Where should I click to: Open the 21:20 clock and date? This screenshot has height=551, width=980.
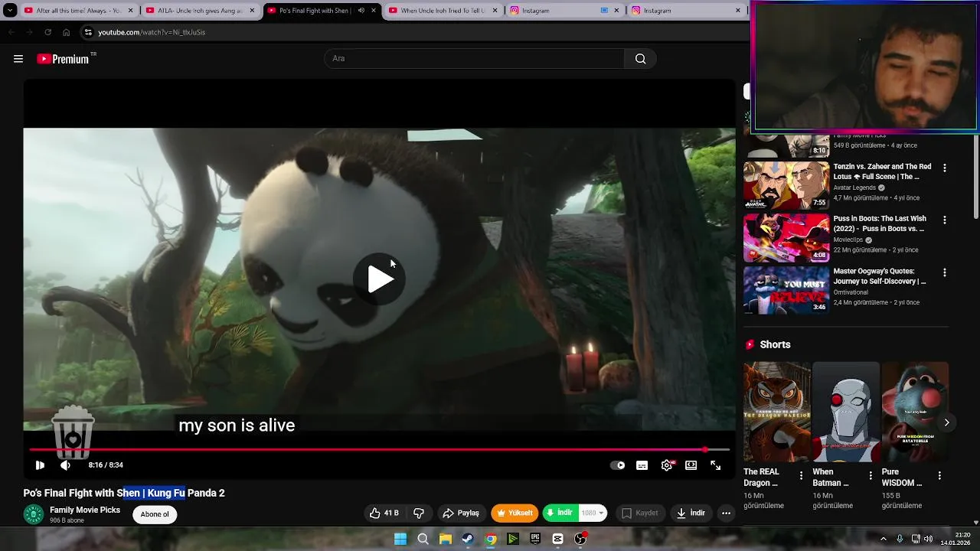(x=957, y=539)
